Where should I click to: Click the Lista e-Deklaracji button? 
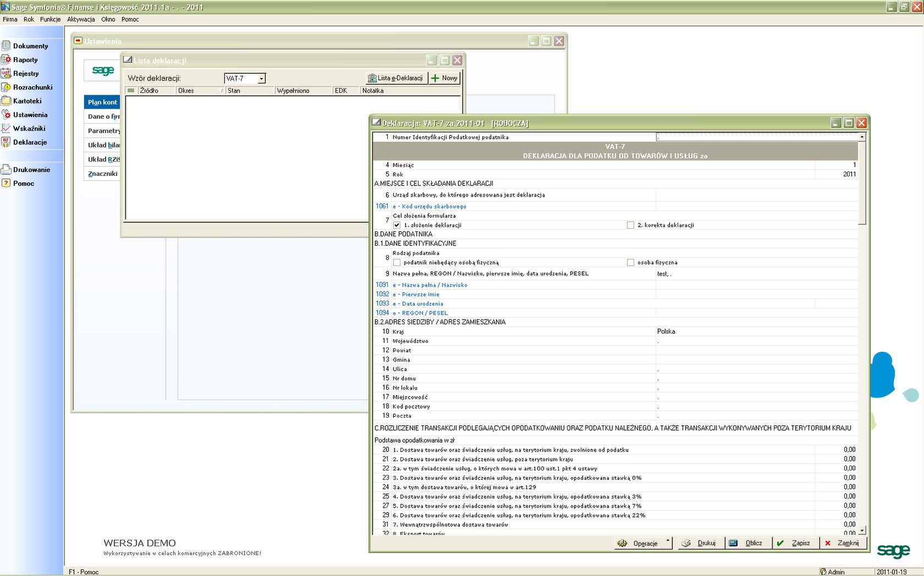pos(395,78)
